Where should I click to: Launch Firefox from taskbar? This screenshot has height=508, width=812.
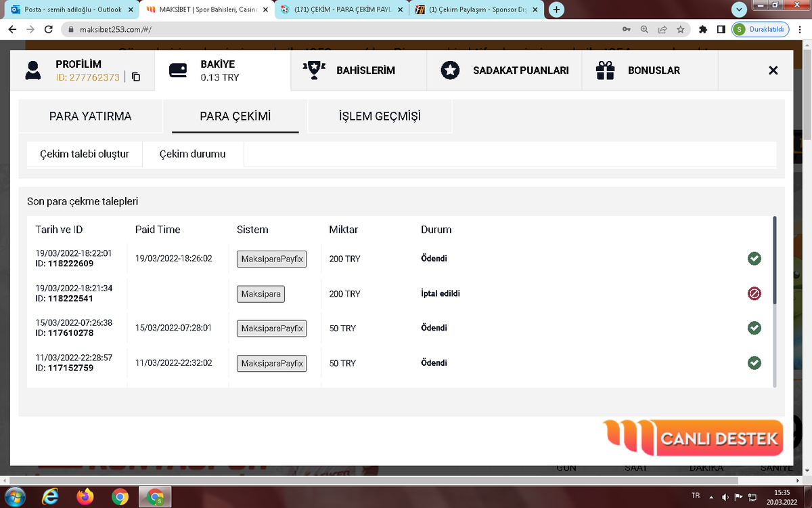pos(85,496)
